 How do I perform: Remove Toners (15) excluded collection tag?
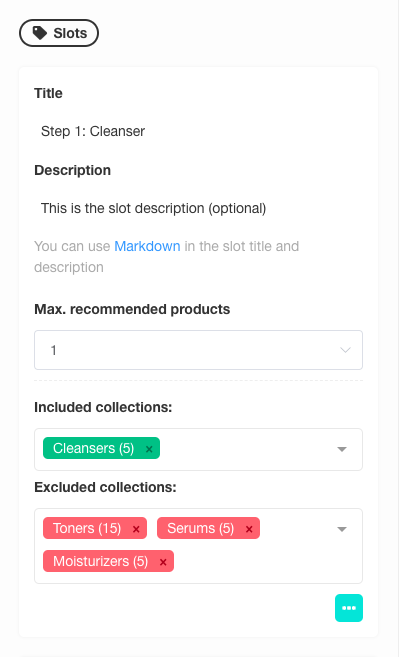tap(136, 529)
